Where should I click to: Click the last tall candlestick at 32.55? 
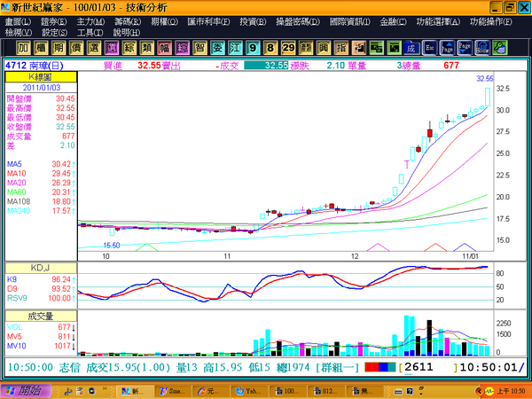coord(488,97)
